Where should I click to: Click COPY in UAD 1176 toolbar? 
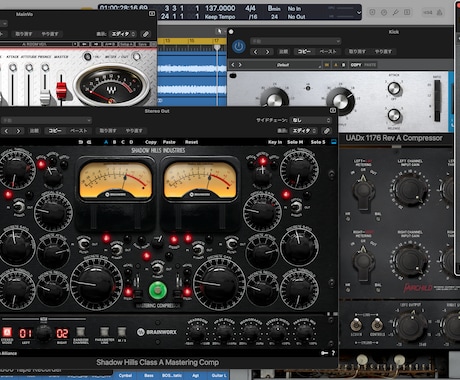tap(356, 65)
